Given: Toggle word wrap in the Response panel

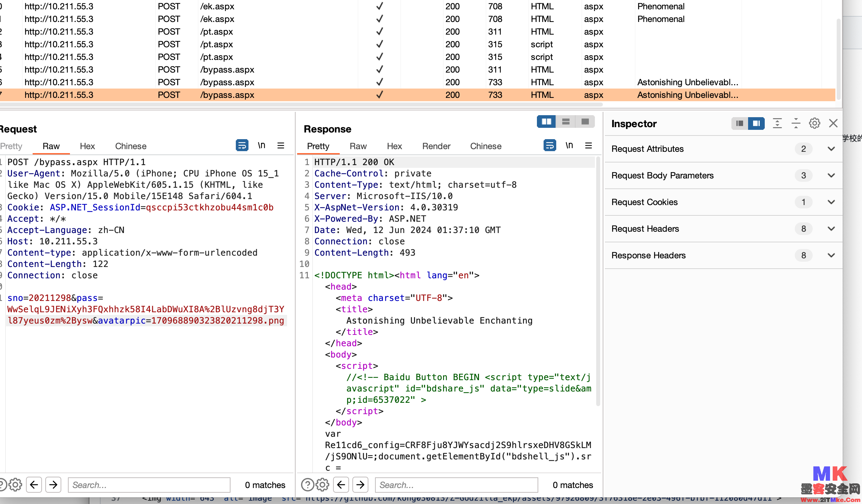Looking at the screenshot, I should click(549, 145).
